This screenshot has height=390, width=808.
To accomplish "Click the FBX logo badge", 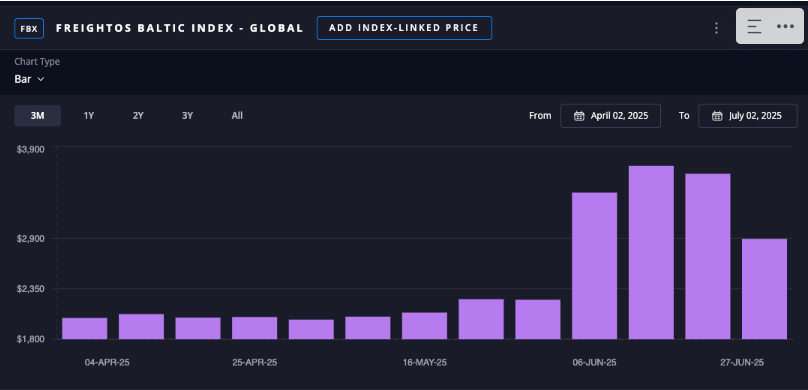I will click(29, 28).
